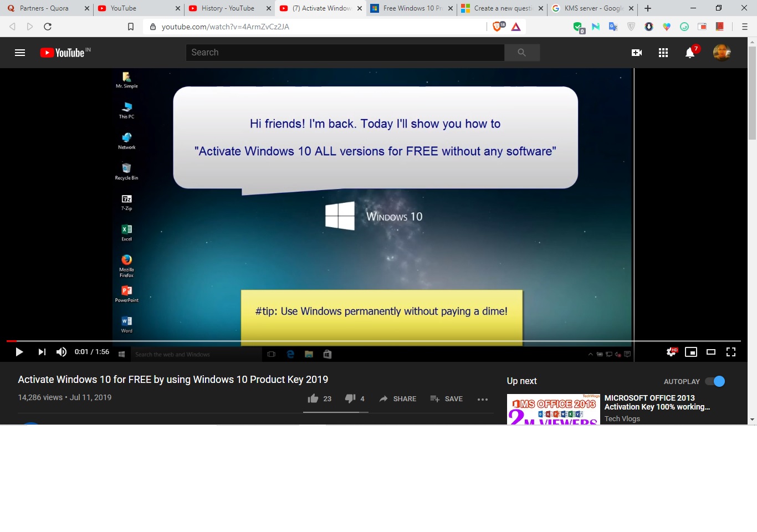The width and height of the screenshot is (757, 532).
Task: Switch to theater mode
Action: coord(711,352)
